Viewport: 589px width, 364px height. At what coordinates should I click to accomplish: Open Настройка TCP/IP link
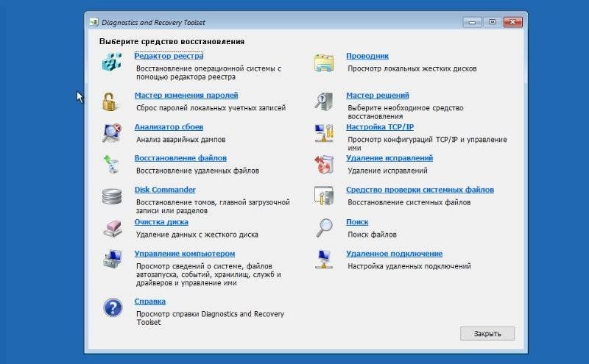pyautogui.click(x=380, y=126)
